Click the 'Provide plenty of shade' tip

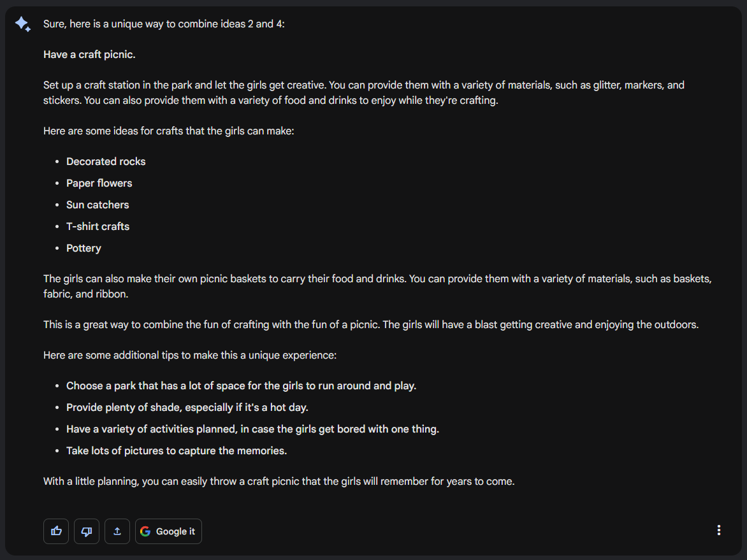point(187,408)
